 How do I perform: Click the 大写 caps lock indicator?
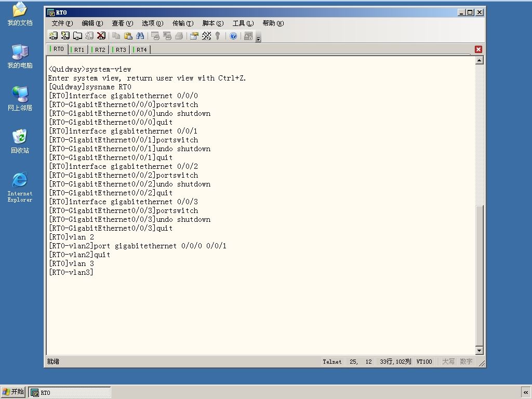pyautogui.click(x=448, y=362)
